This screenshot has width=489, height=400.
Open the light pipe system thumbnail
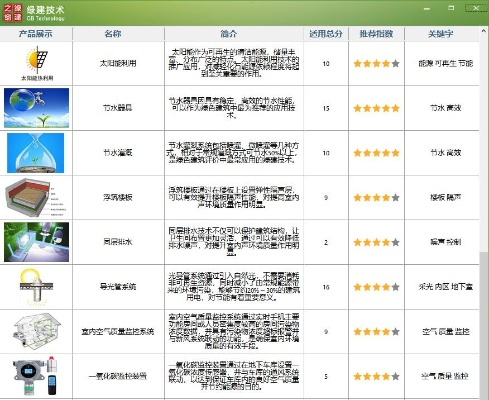(36, 287)
